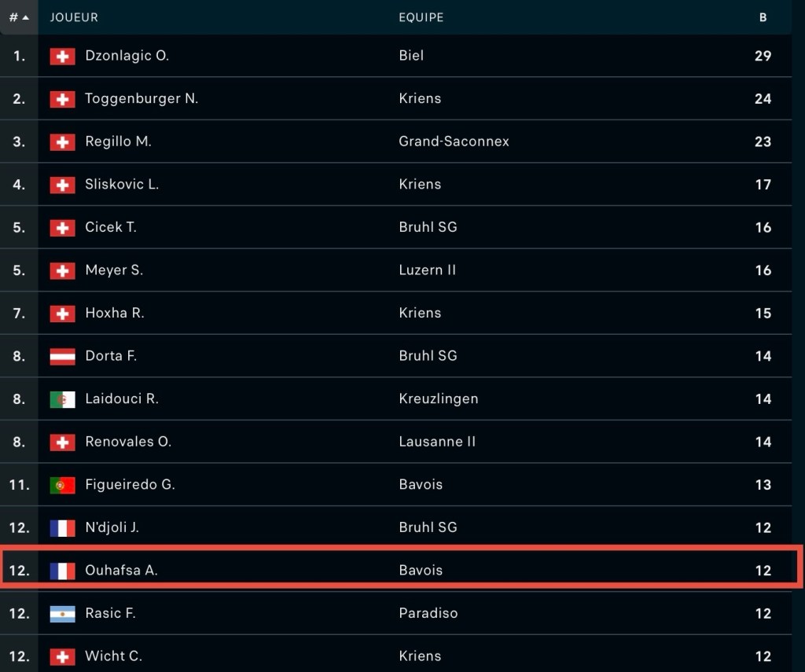
Task: Click the Swiss flag beside Wicht C.
Action: tap(63, 656)
